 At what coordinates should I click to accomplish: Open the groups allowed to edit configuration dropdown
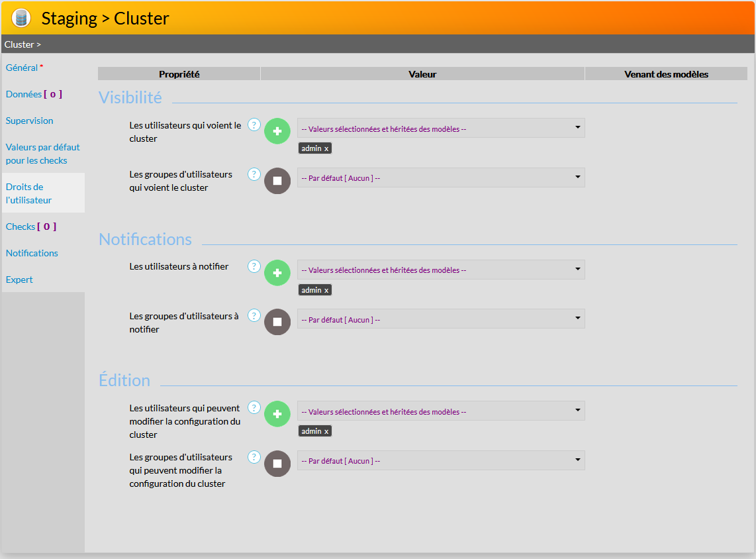click(441, 460)
